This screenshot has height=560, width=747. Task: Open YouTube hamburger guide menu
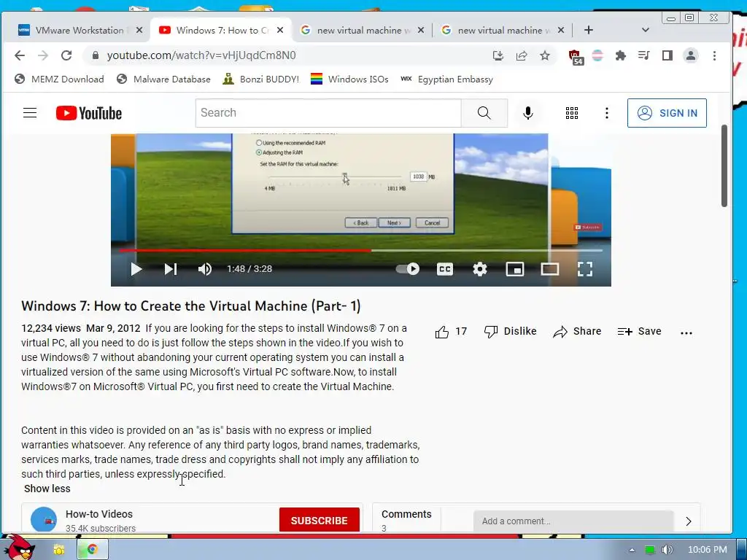(30, 113)
